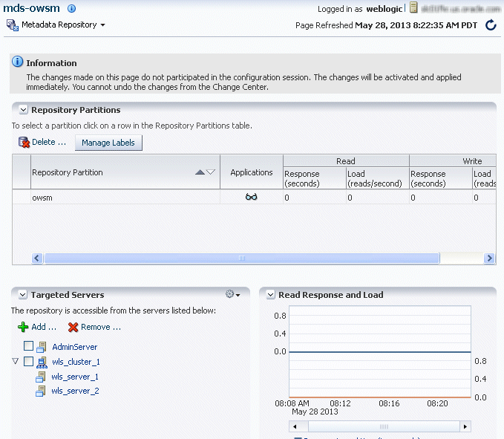Click the Information message icon
504x439 pixels.
[17, 62]
